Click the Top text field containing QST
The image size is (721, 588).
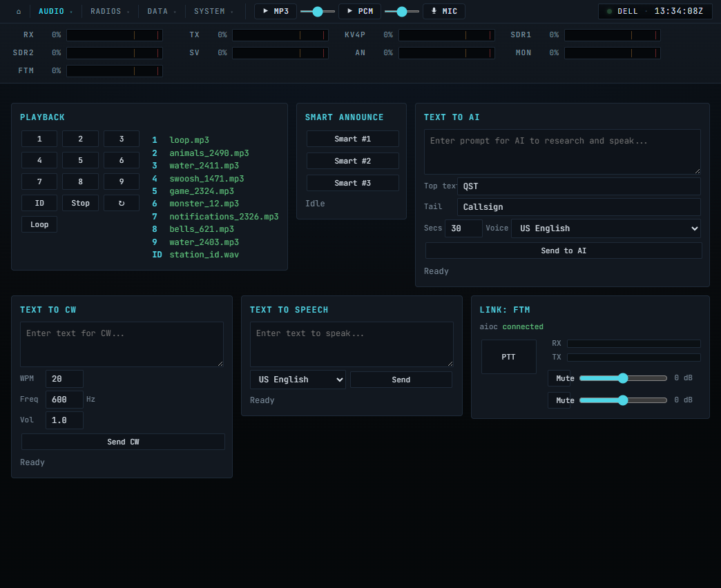[x=579, y=186]
